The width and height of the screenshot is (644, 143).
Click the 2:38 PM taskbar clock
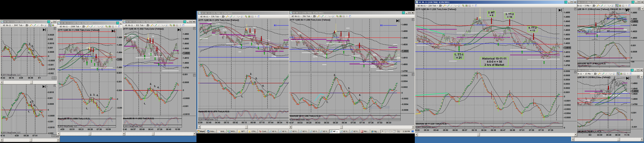[x=406, y=131]
